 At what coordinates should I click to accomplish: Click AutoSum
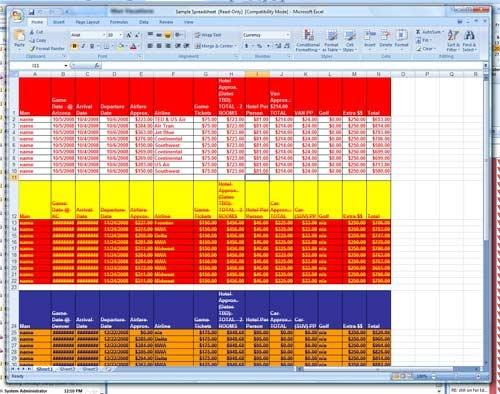coord(430,32)
